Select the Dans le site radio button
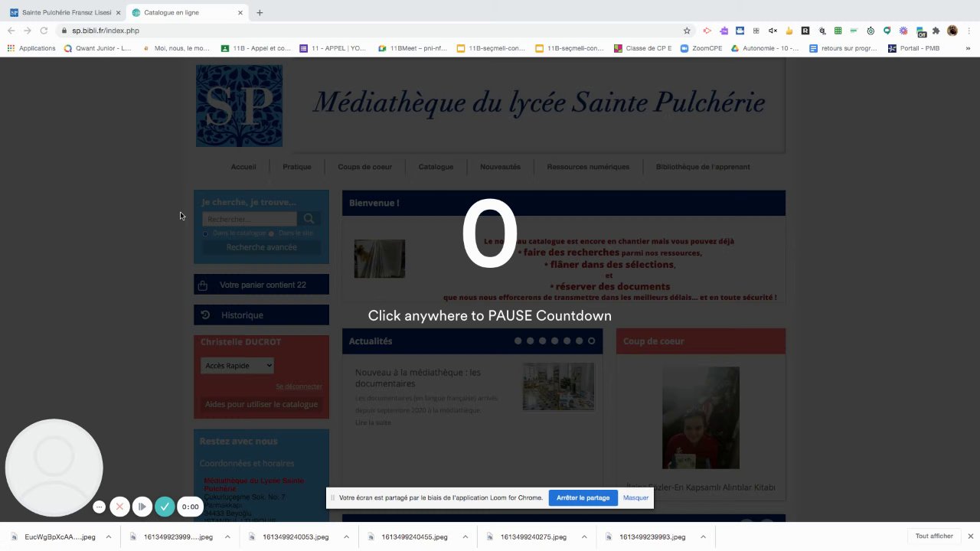 271,233
